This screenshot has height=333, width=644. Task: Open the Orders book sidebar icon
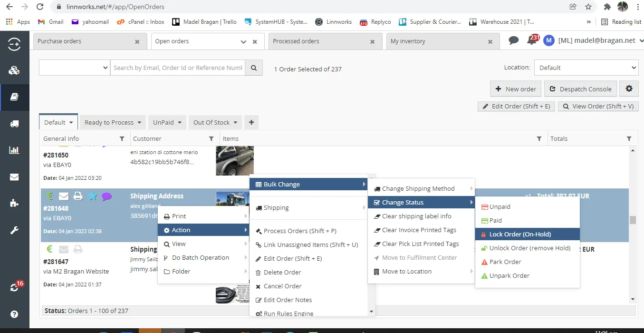pyautogui.click(x=14, y=97)
